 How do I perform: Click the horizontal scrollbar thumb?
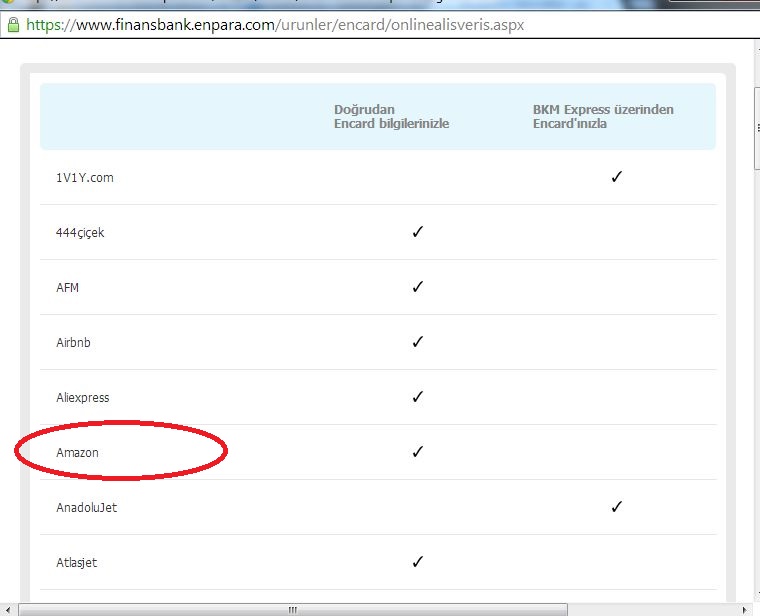click(x=293, y=610)
